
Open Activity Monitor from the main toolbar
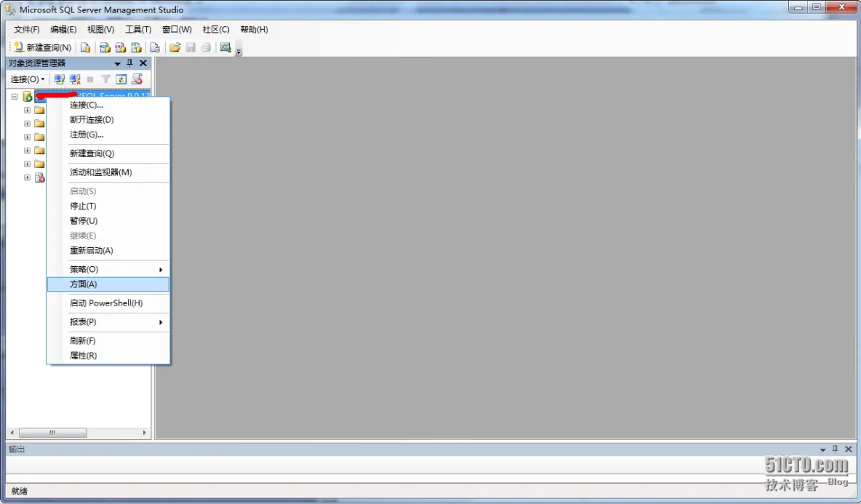[x=225, y=48]
